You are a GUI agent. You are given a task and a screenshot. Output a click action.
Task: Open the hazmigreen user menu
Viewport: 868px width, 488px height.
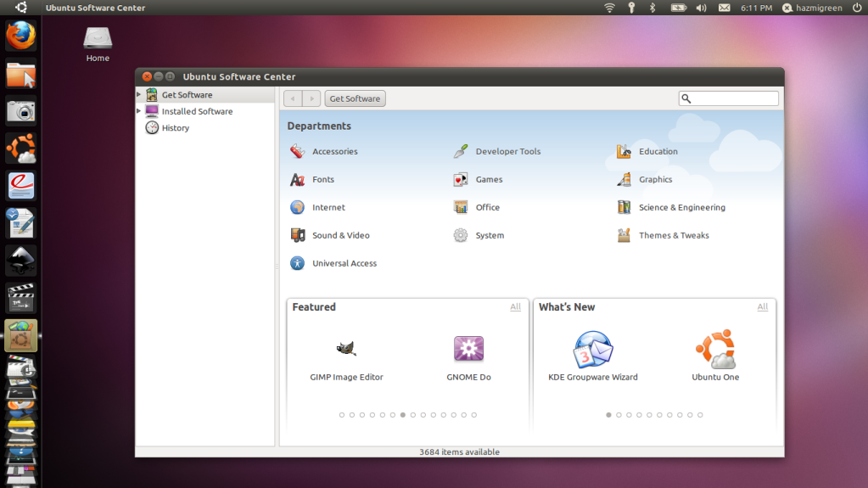(x=812, y=8)
